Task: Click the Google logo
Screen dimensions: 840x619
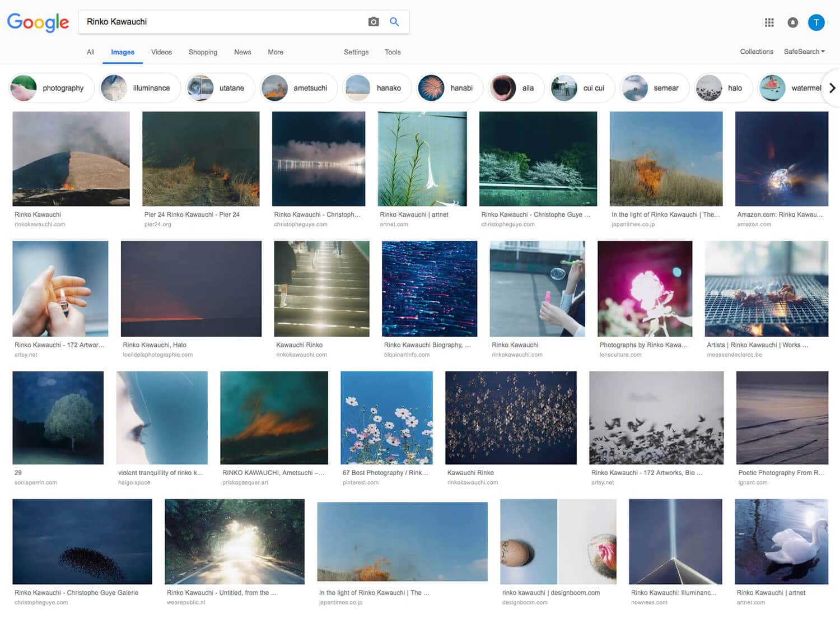Action: coord(38,22)
